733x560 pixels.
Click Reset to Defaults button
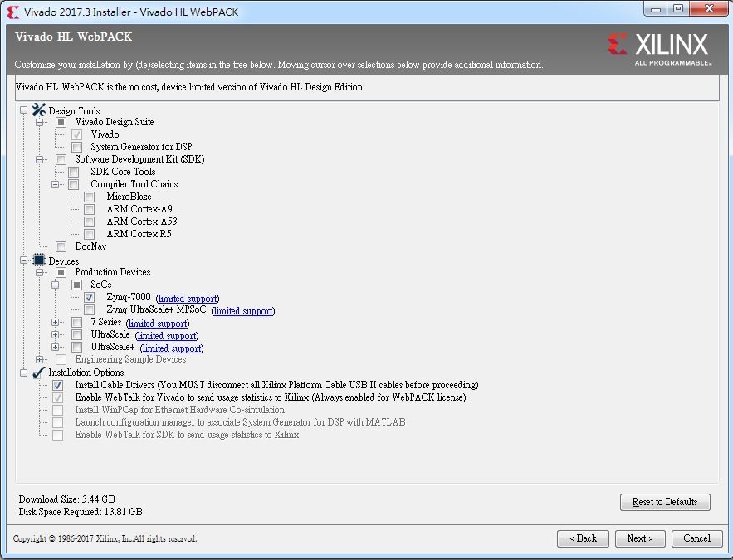(665, 502)
